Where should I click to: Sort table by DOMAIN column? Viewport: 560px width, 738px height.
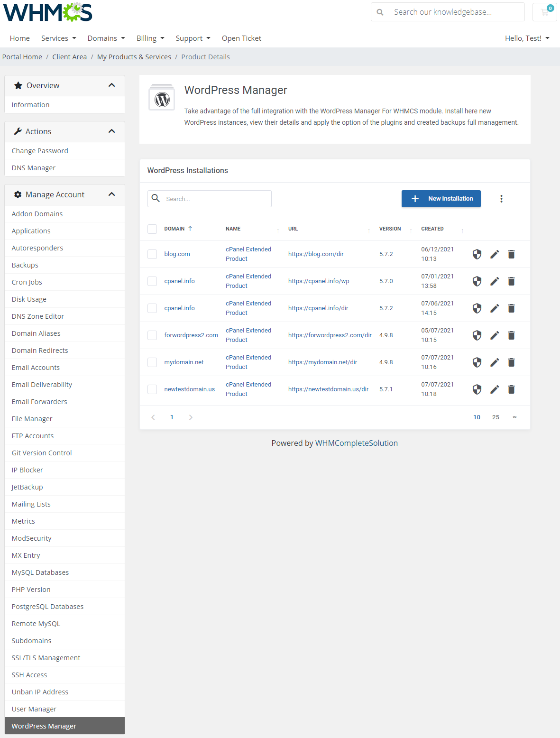click(178, 229)
